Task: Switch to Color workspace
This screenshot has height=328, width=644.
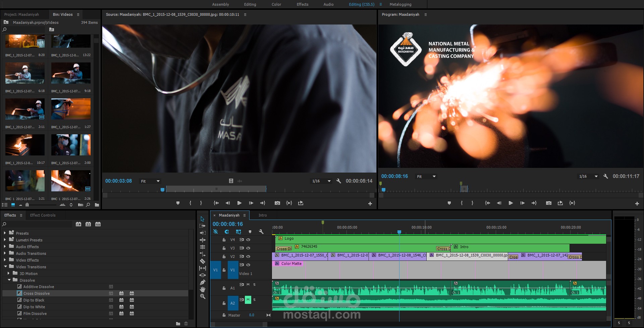Action: tap(276, 4)
